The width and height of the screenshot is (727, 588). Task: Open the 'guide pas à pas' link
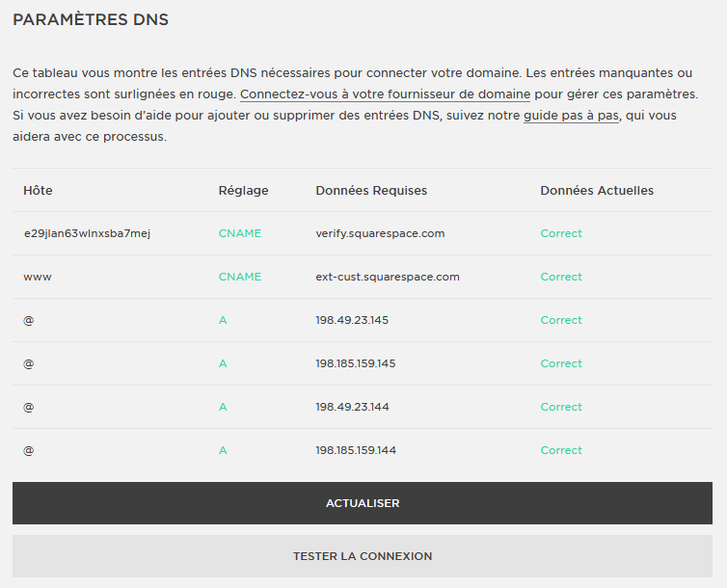click(571, 116)
